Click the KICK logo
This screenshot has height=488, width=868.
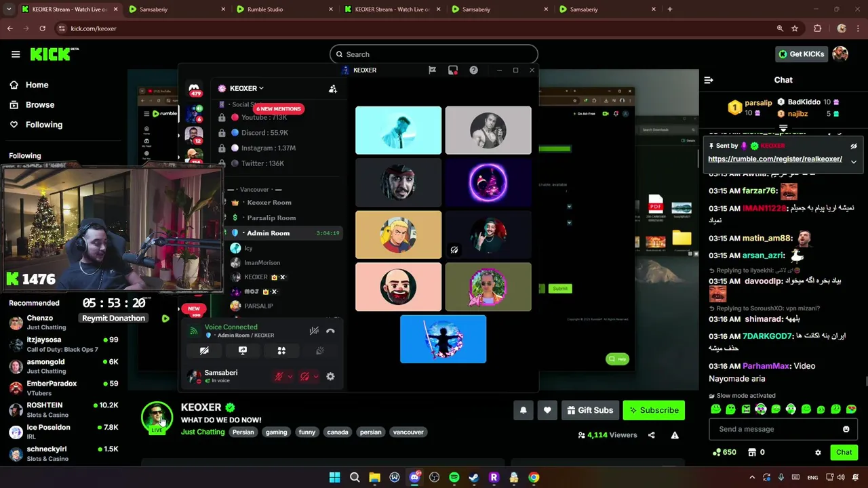point(54,54)
